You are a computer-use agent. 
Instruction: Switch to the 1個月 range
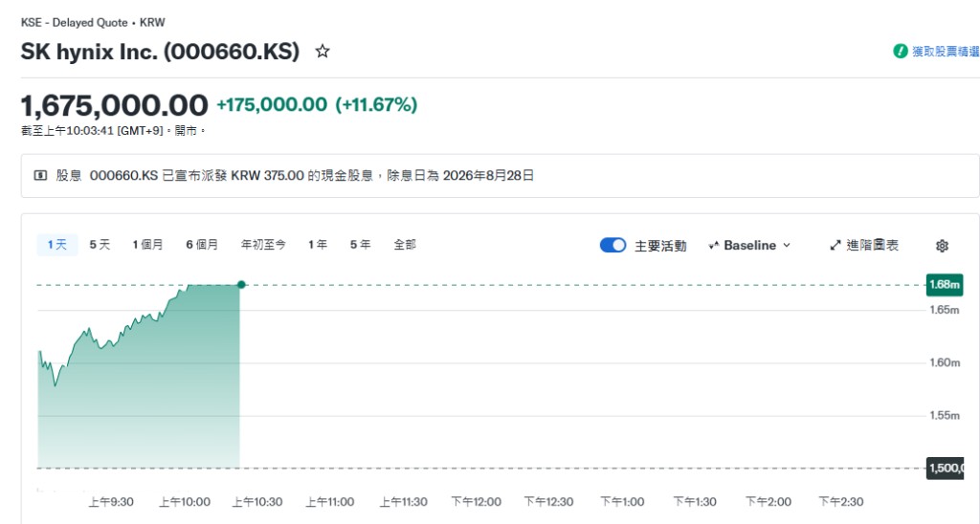click(x=147, y=245)
